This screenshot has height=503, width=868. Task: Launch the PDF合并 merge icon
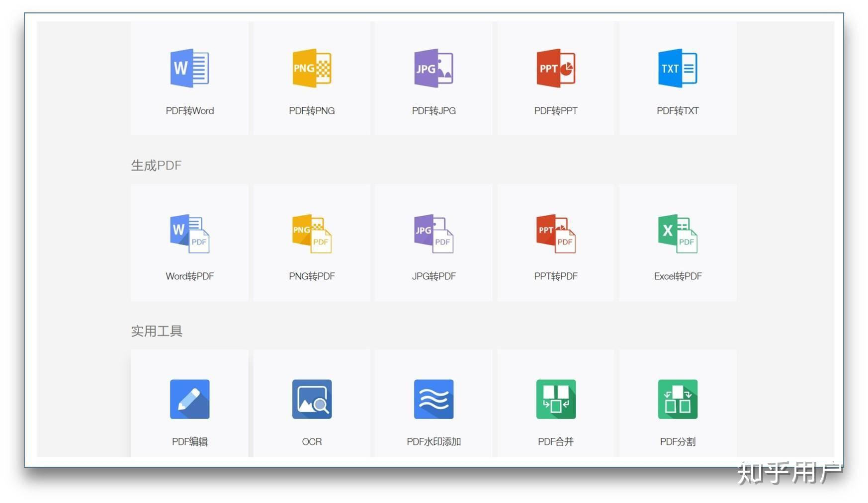click(x=556, y=399)
